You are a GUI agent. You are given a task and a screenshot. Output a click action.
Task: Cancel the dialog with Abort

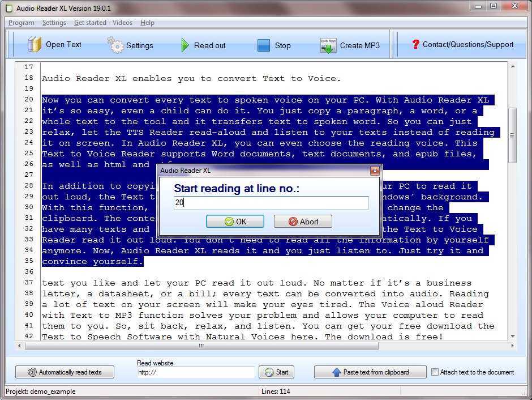303,221
